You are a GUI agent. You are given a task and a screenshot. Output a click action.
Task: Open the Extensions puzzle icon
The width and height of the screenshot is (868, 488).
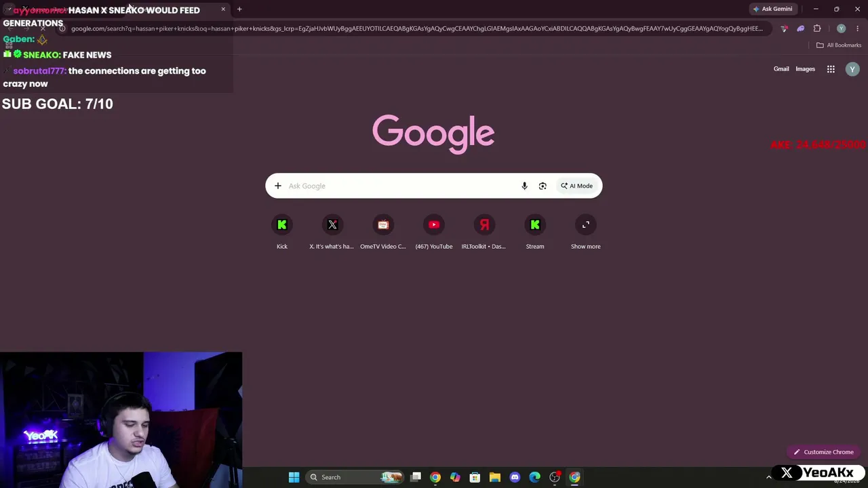click(x=817, y=28)
